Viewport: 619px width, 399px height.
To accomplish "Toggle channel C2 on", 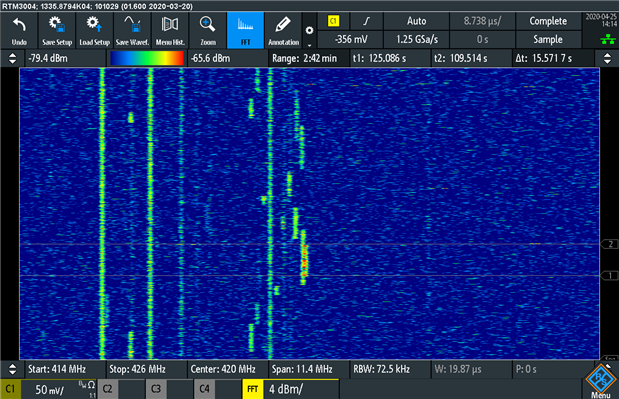I will 107,389.
